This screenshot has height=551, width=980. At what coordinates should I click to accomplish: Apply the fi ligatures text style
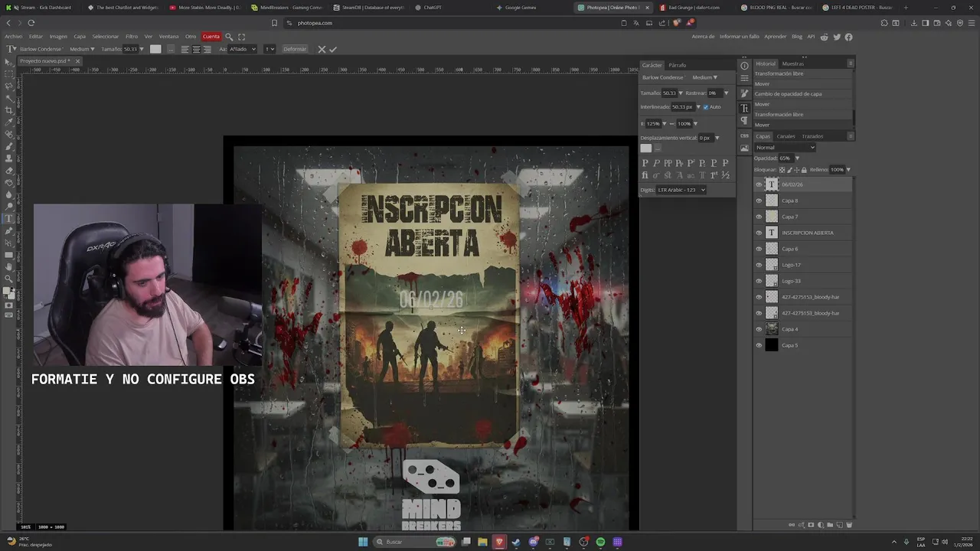645,175
